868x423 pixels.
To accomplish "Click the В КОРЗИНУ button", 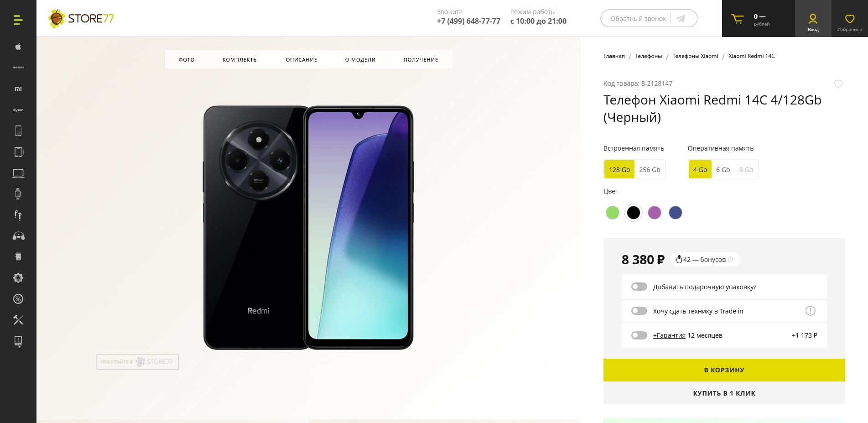I will click(x=724, y=370).
